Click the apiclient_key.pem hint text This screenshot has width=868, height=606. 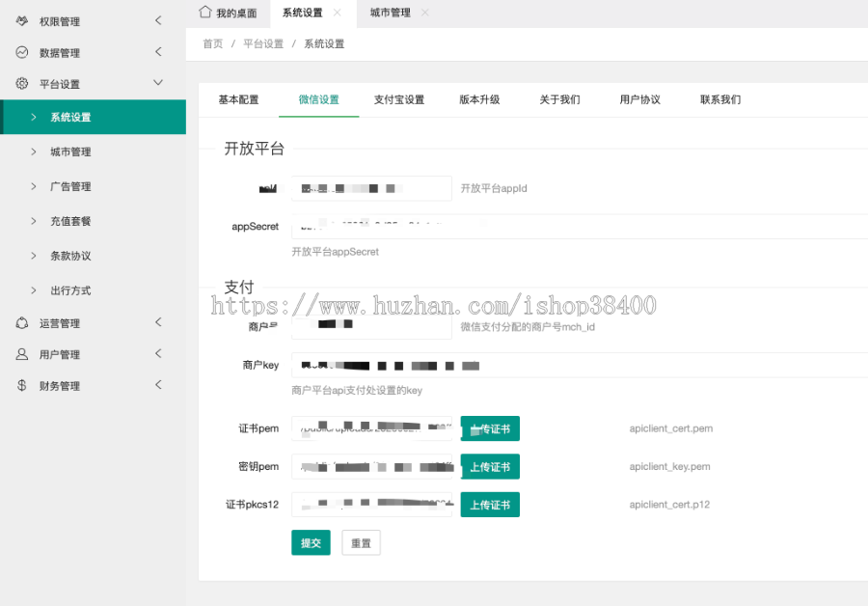(670, 467)
